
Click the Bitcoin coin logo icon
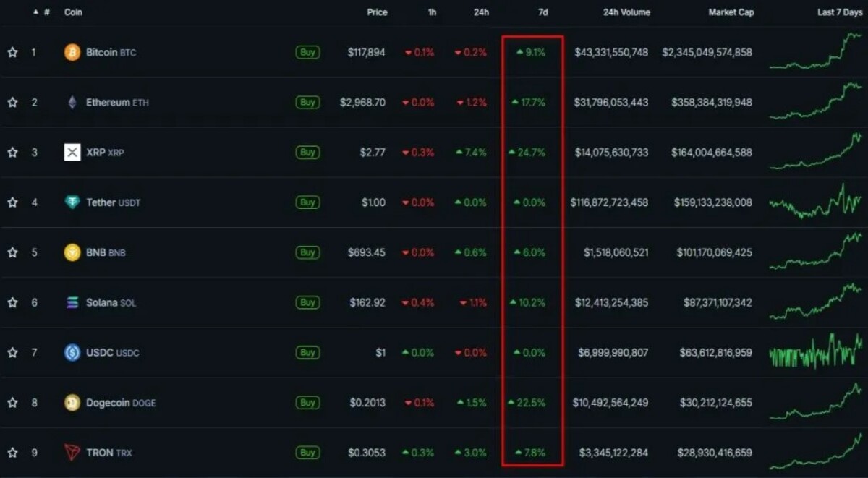pyautogui.click(x=72, y=52)
